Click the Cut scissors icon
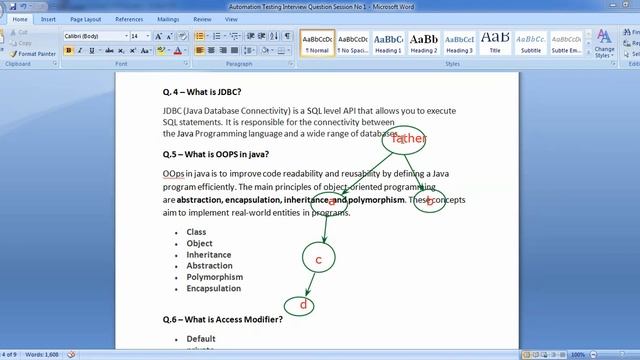This screenshot has height=360, width=640. [x=13, y=32]
